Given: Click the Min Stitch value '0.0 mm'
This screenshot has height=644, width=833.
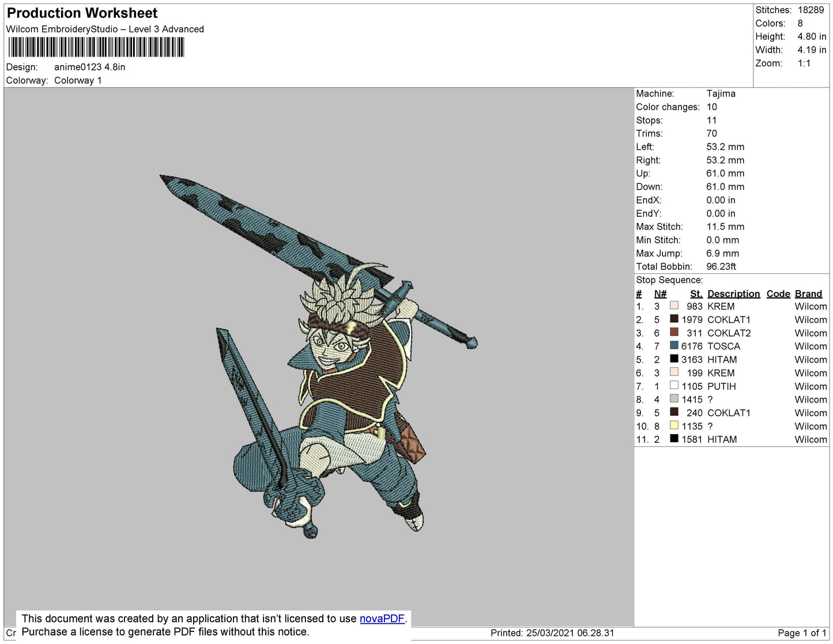Looking at the screenshot, I should click(722, 240).
